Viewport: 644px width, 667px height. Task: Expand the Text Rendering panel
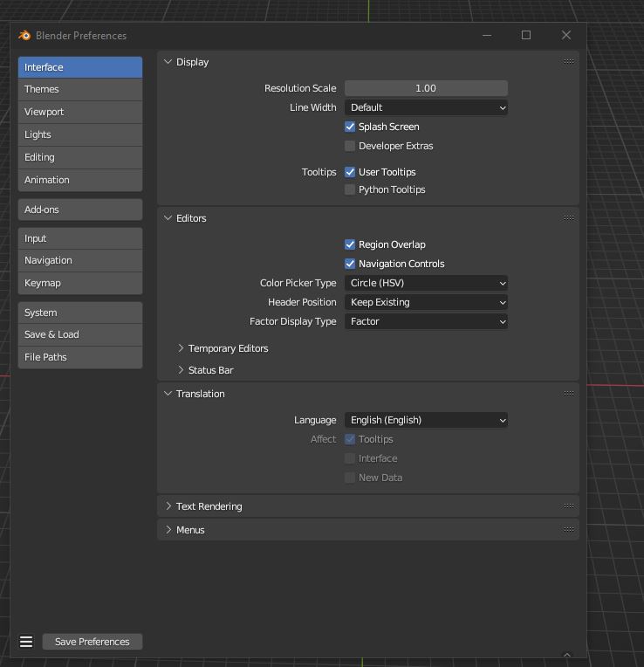pos(168,506)
